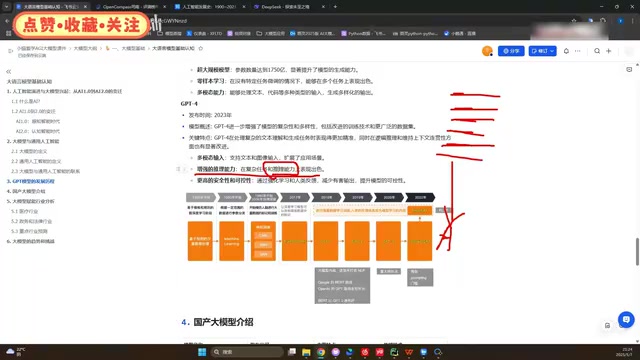The height and width of the screenshot is (360, 640).
Task: Create new document with plus icon
Action: [x=609, y=51]
